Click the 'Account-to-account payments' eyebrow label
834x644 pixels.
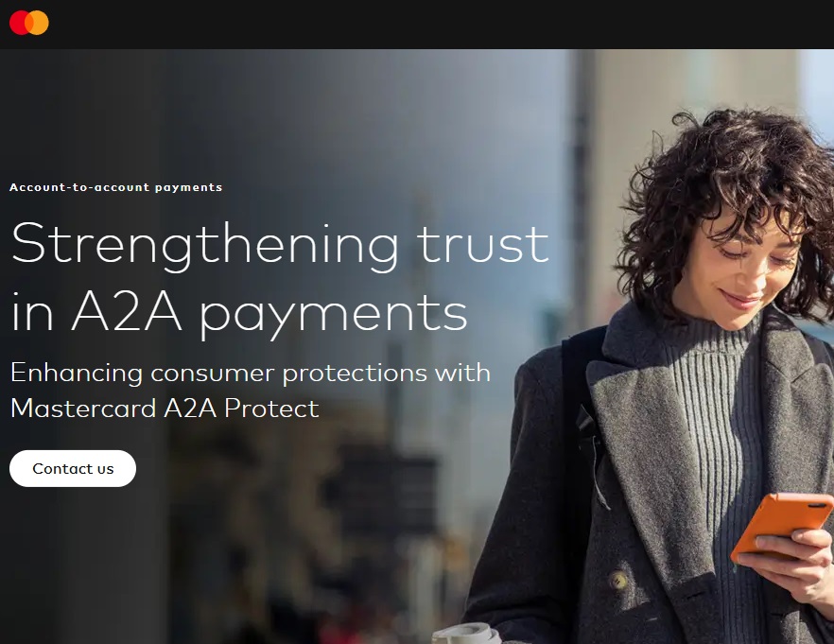pyautogui.click(x=116, y=187)
